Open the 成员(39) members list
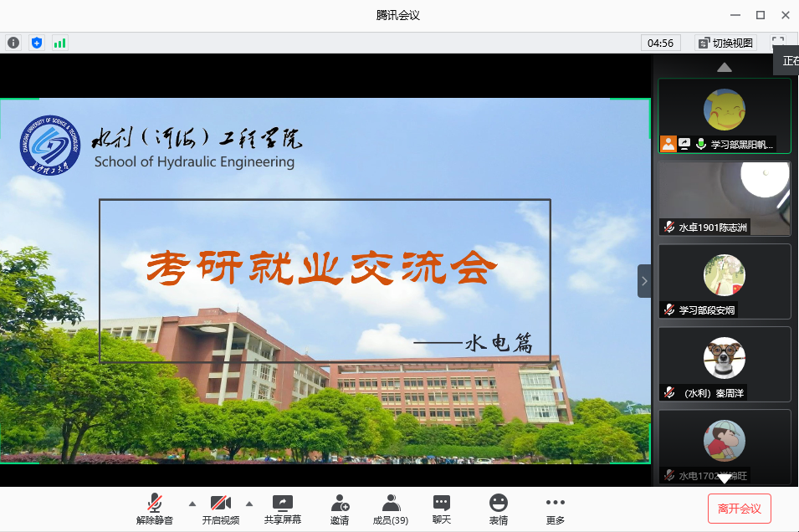This screenshot has height=532, width=799. [x=390, y=509]
